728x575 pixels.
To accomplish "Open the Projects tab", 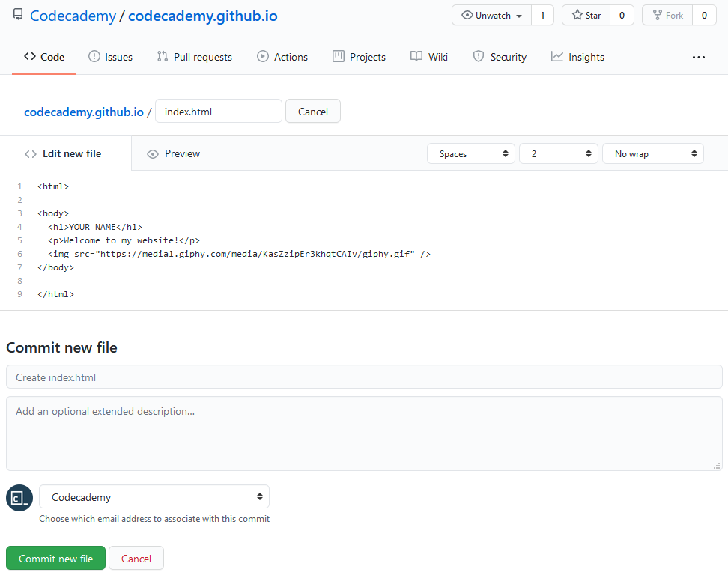I will click(360, 57).
